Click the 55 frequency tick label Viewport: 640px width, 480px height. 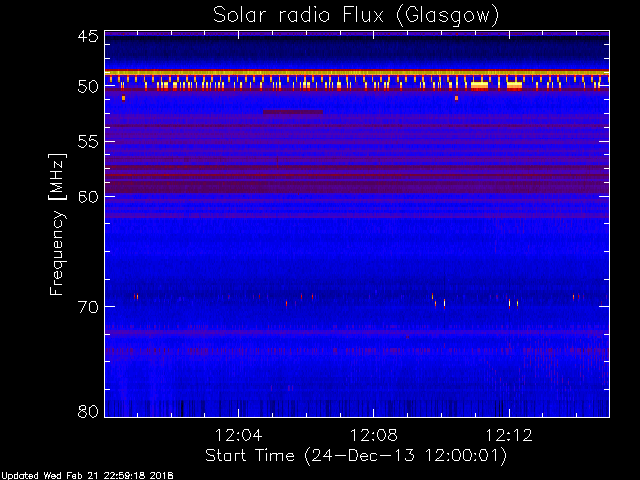pyautogui.click(x=88, y=142)
